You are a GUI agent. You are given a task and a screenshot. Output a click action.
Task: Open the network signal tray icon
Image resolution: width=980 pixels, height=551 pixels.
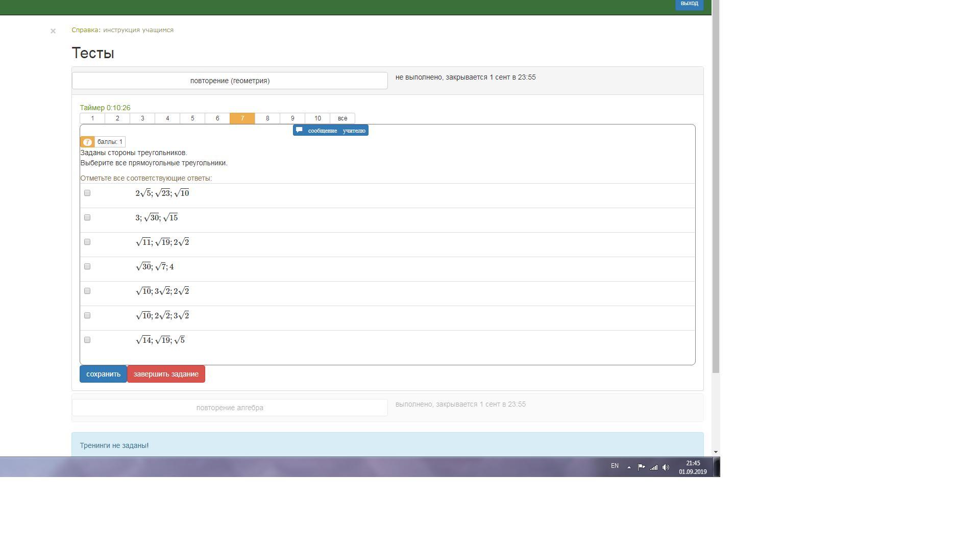653,467
